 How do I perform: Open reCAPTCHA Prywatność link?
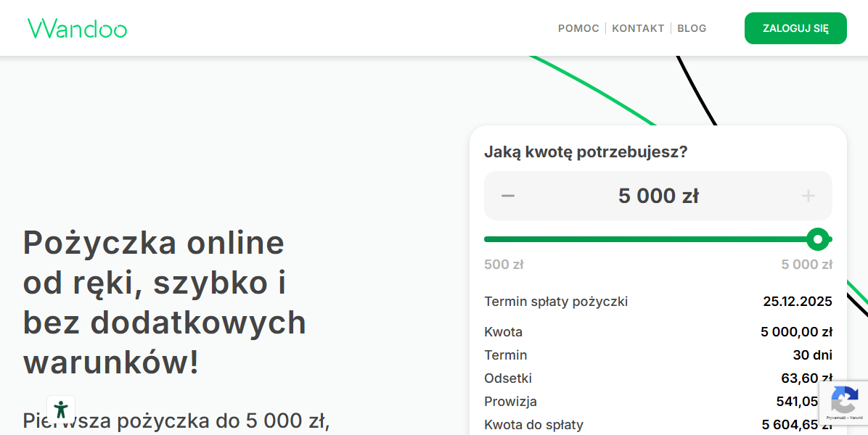(836, 418)
